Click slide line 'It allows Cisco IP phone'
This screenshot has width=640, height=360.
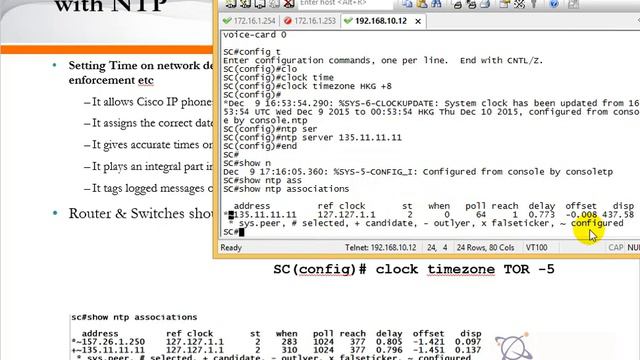point(148,102)
